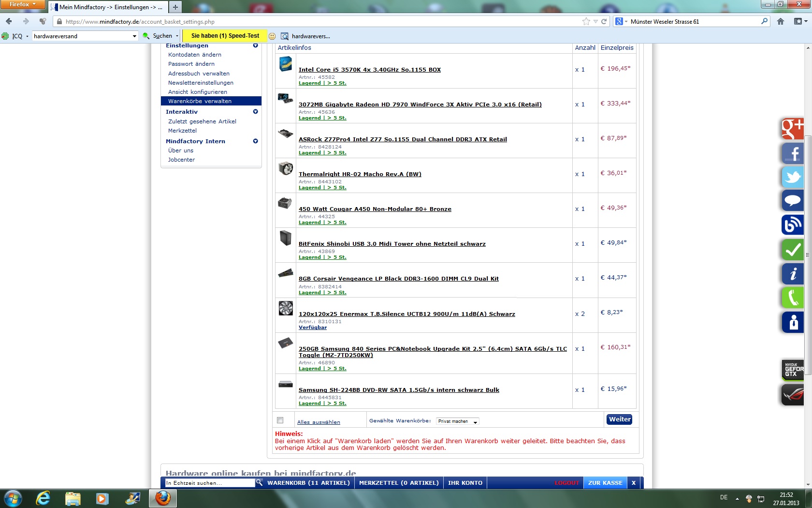812x508 pixels.
Task: Open Newslettereinstellungen in the sidebar
Action: (201, 83)
